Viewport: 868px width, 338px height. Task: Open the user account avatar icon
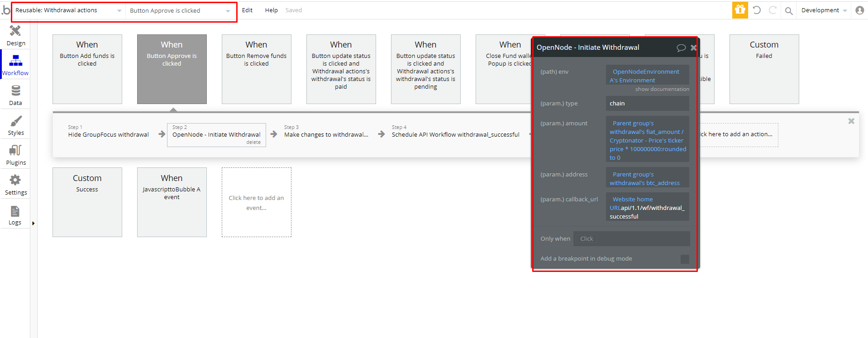(x=859, y=10)
